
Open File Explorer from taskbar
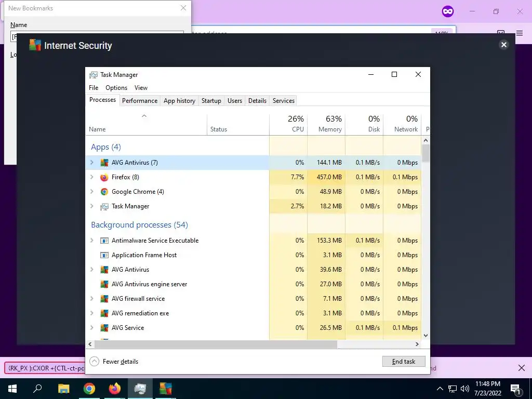63,389
